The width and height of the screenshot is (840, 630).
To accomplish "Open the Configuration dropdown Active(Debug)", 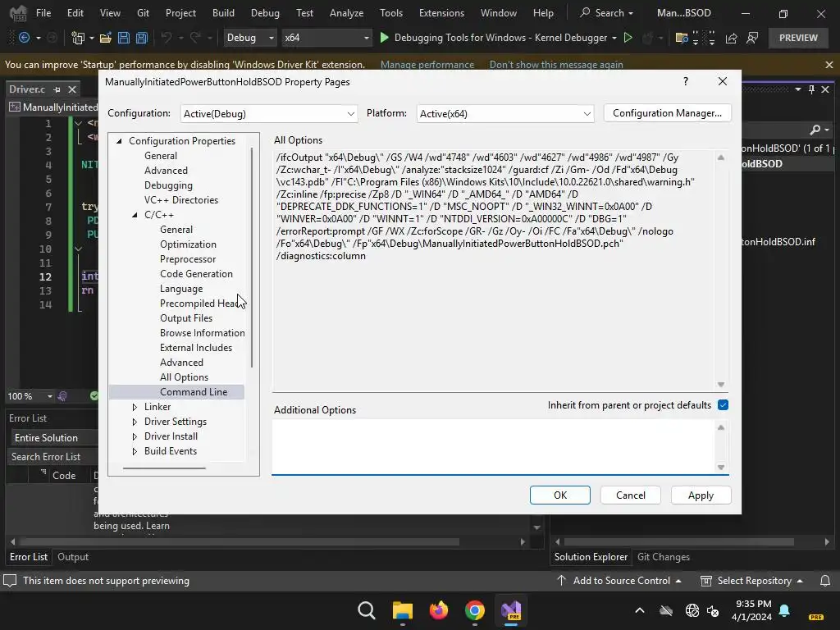I will 269,113.
